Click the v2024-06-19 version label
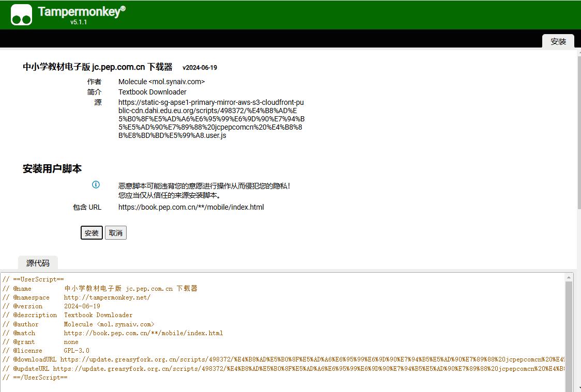 coord(200,68)
